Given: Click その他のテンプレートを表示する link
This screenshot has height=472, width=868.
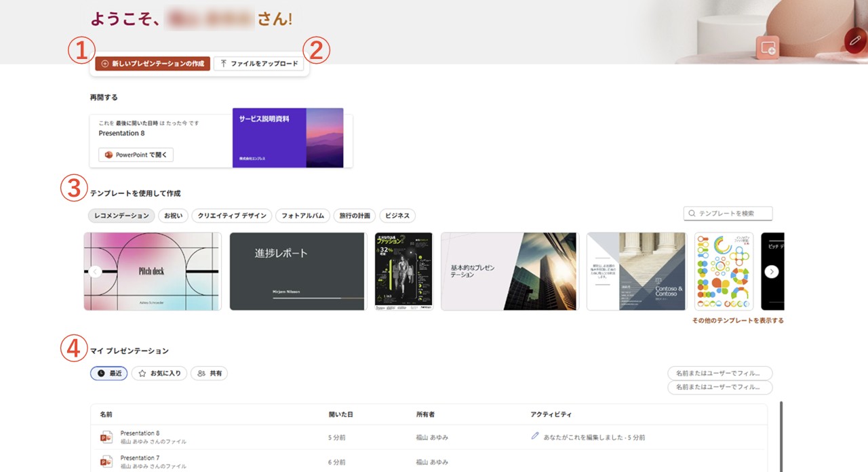Looking at the screenshot, I should [x=738, y=321].
